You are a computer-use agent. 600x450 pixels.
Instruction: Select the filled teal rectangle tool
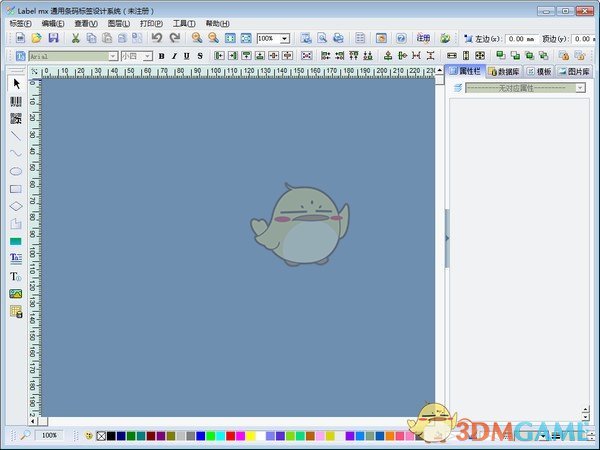(x=16, y=241)
